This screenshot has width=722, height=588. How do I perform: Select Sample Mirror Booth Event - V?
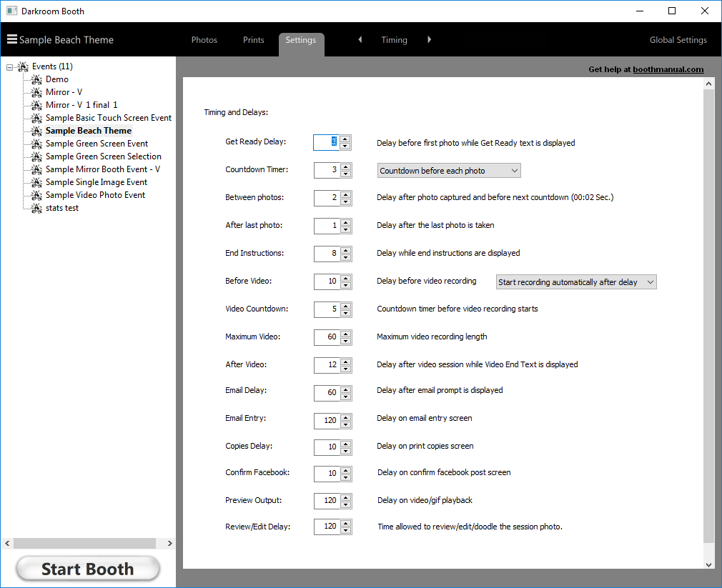coord(103,170)
